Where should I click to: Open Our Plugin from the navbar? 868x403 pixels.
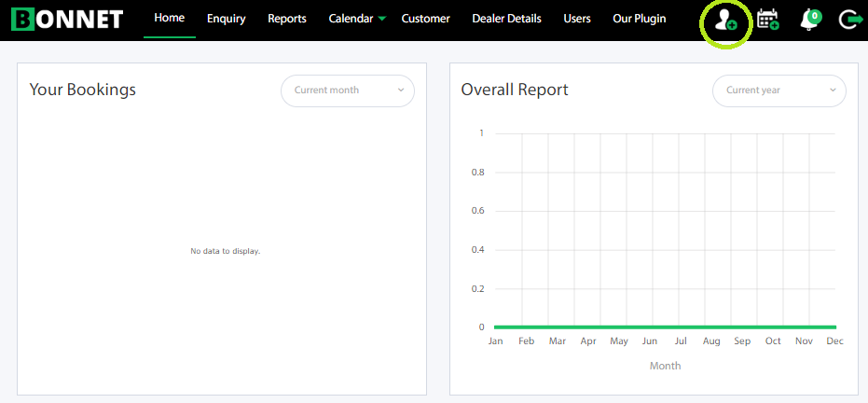pos(639,19)
